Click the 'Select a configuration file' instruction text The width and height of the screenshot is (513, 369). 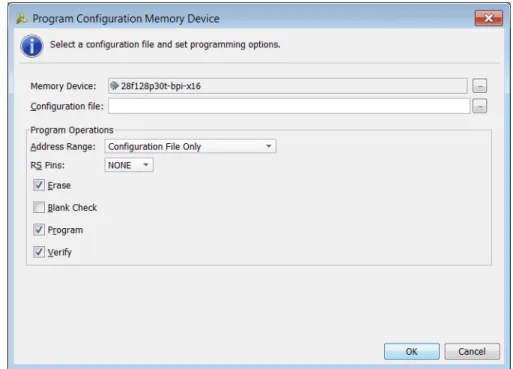pos(165,45)
